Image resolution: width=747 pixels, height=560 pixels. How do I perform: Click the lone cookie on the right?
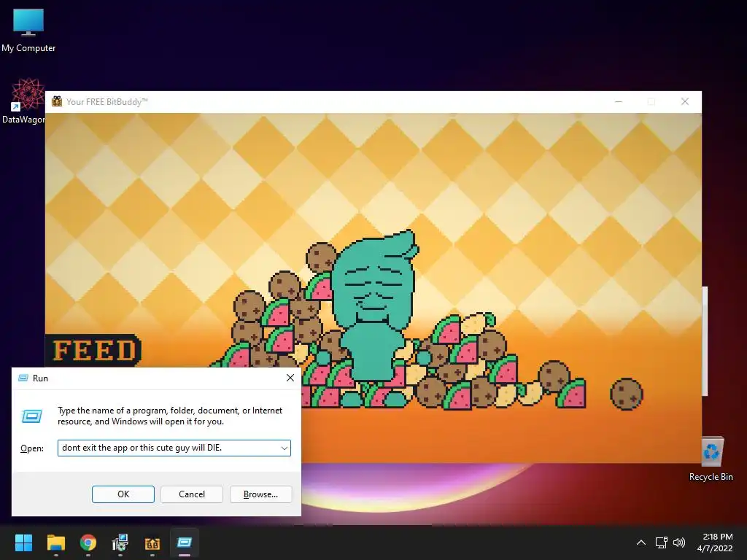(x=627, y=394)
